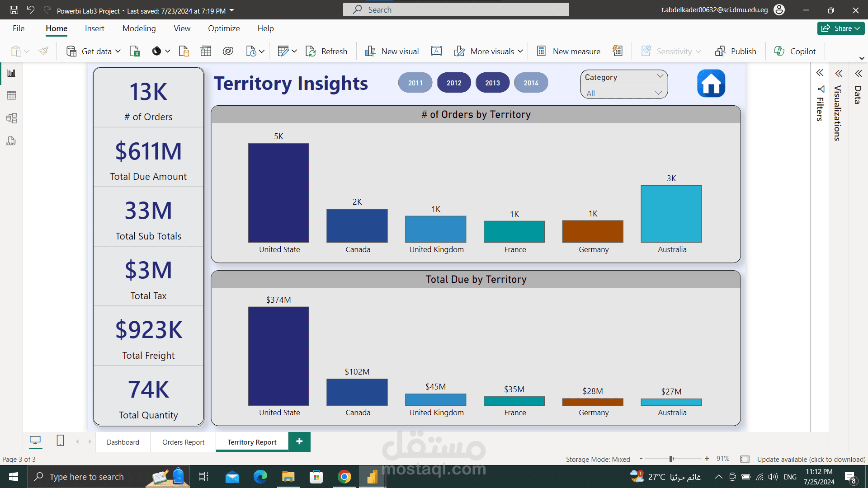Toggle the 2014 year slicer button
868x488 pixels.
point(531,83)
